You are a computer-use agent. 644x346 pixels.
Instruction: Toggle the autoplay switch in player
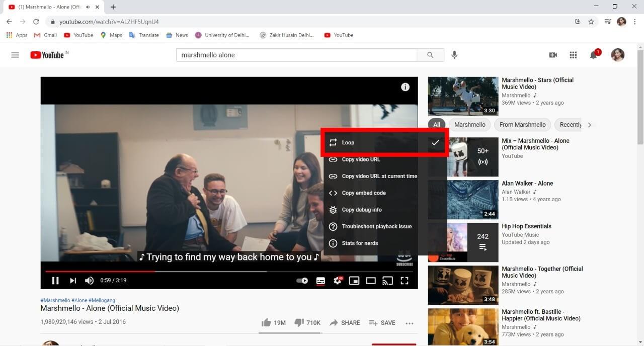coord(302,281)
